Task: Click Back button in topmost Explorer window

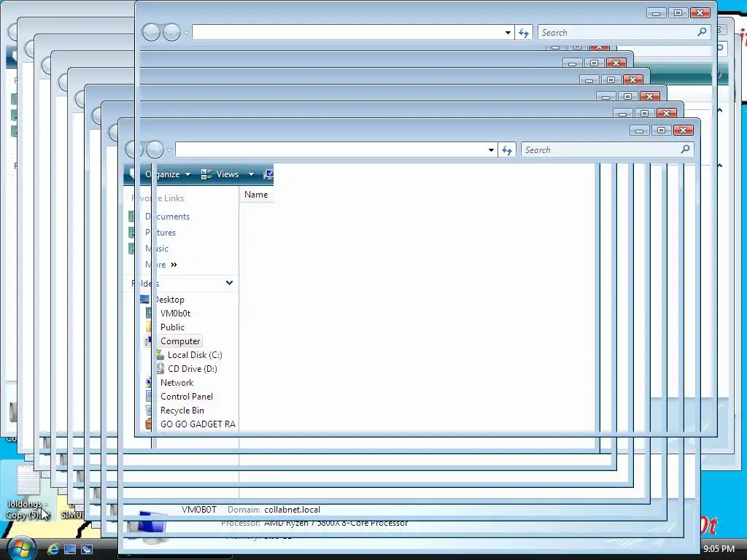Action: [151, 32]
